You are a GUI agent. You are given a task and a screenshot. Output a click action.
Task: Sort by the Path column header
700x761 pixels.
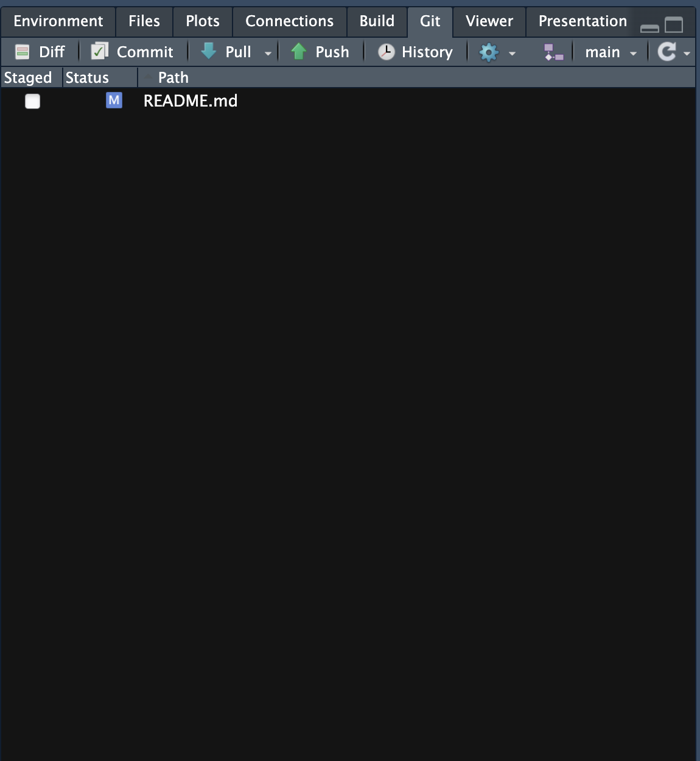pyautogui.click(x=173, y=78)
